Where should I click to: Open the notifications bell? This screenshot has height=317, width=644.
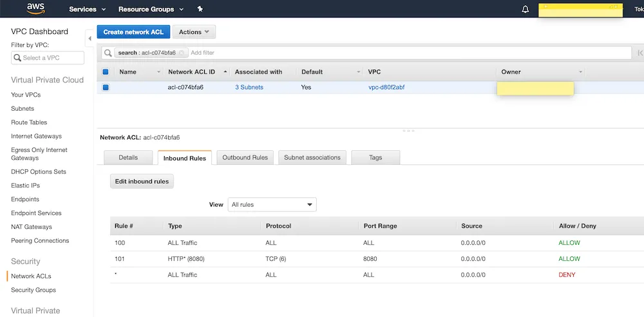[526, 9]
